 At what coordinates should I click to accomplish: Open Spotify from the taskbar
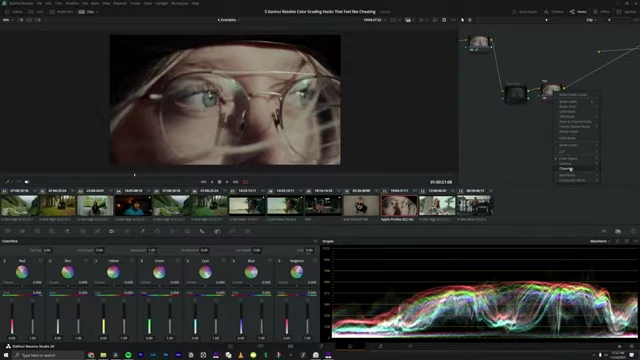(x=128, y=355)
